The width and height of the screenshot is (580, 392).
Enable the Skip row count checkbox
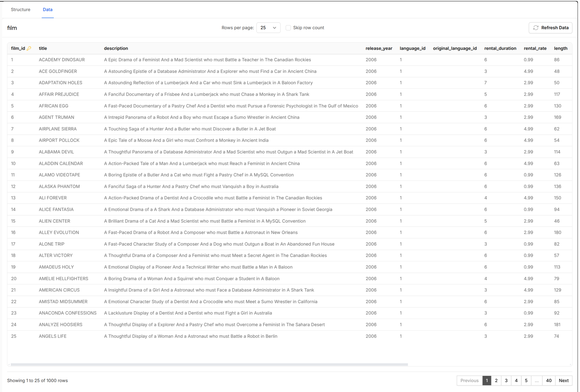288,28
